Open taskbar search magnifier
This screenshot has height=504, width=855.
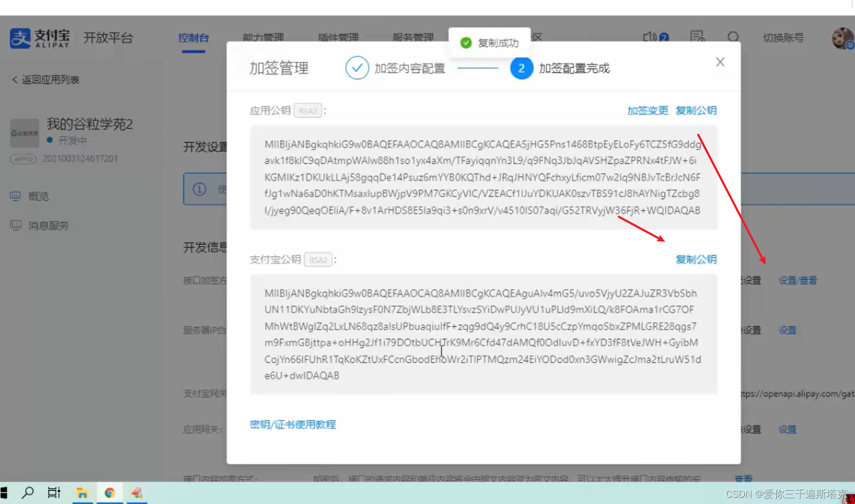(28, 493)
